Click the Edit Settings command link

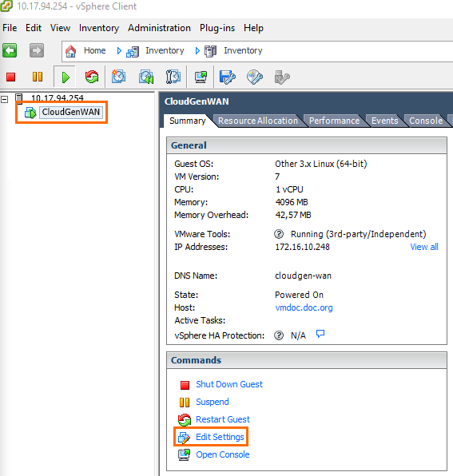(220, 437)
